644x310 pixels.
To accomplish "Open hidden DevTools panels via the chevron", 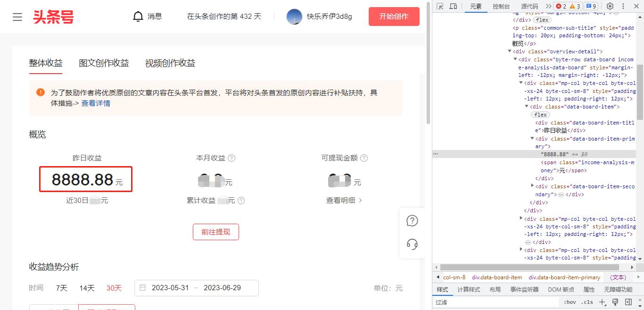I will click(547, 6).
